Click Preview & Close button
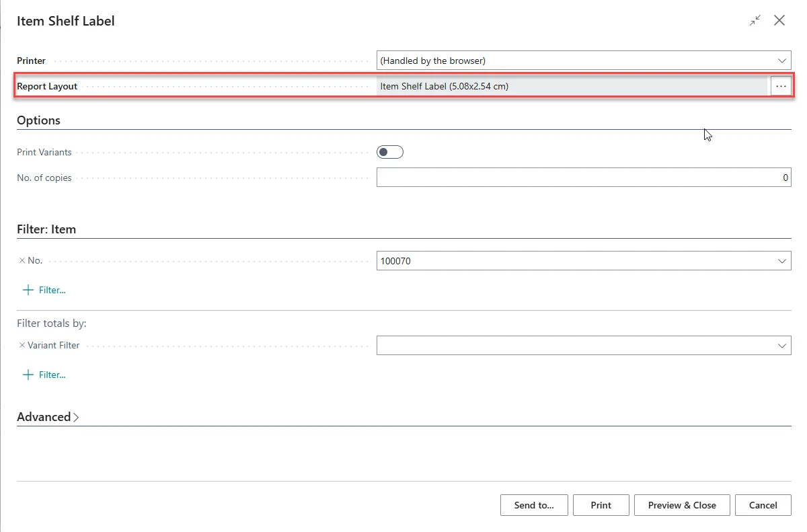The height and width of the screenshot is (532, 807). [681, 505]
